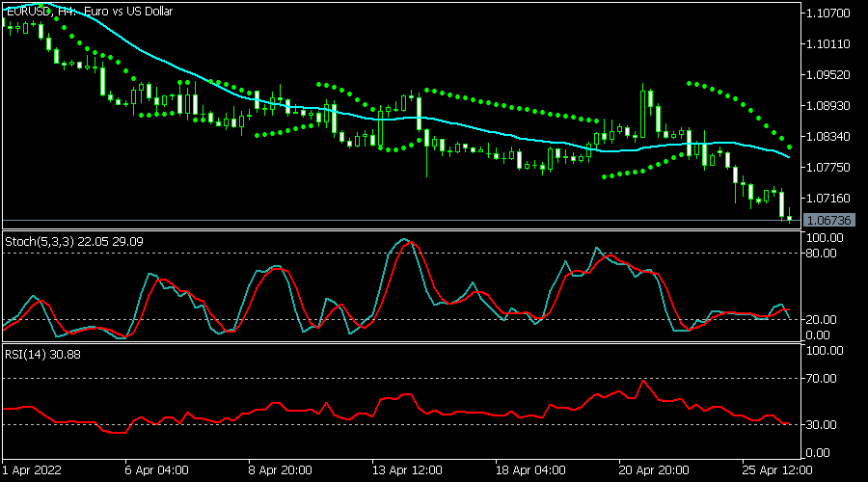Viewport: 868px width, 482px height.
Task: Select the Stoch(5,3,3) indicator label
Action: click(x=74, y=242)
